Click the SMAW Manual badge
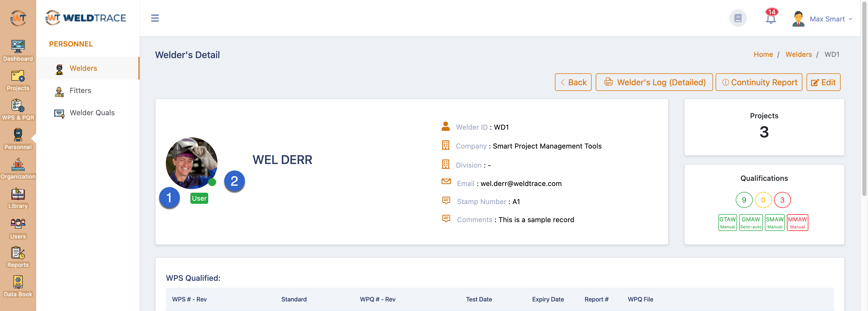Screen dimensions: 868x311 775,222
